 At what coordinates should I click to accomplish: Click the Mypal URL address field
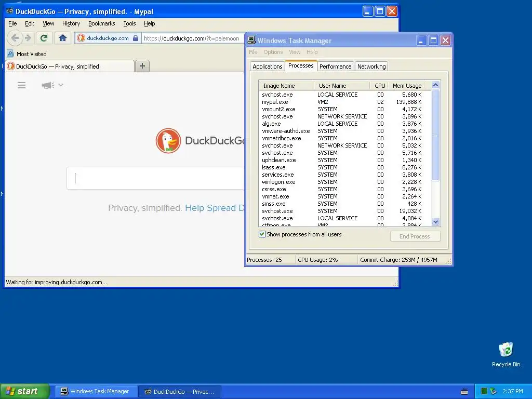coord(193,38)
